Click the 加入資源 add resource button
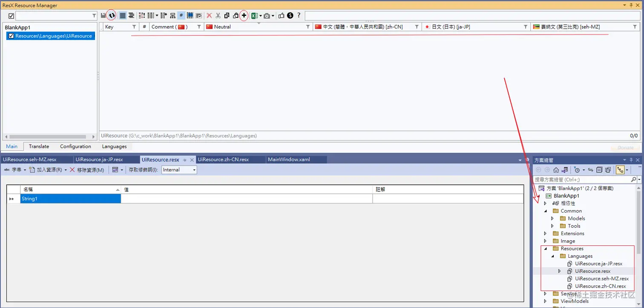Image resolution: width=644 pixels, height=308 pixels. [x=46, y=170]
